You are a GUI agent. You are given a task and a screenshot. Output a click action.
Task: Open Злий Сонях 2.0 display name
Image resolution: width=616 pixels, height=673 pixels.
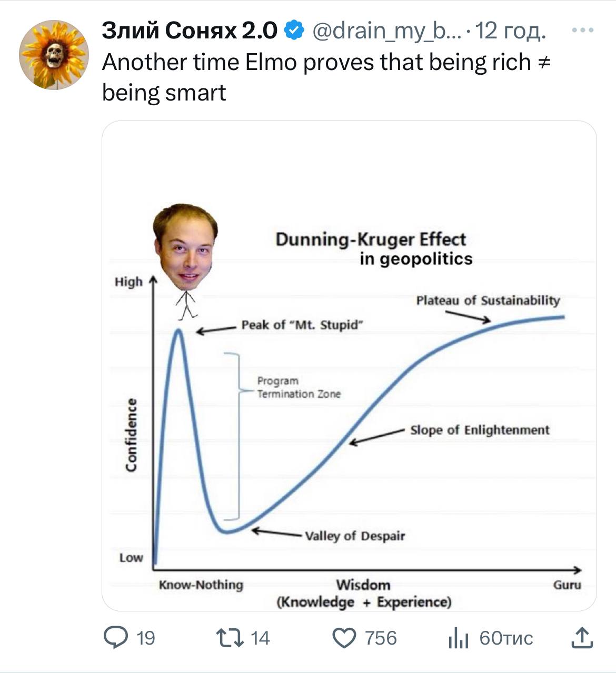pos(190,31)
